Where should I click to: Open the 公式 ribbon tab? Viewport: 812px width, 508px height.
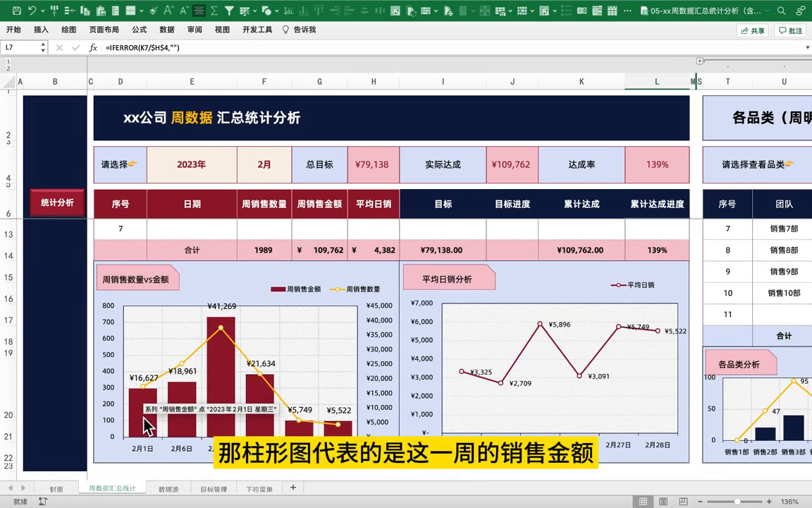pyautogui.click(x=140, y=30)
